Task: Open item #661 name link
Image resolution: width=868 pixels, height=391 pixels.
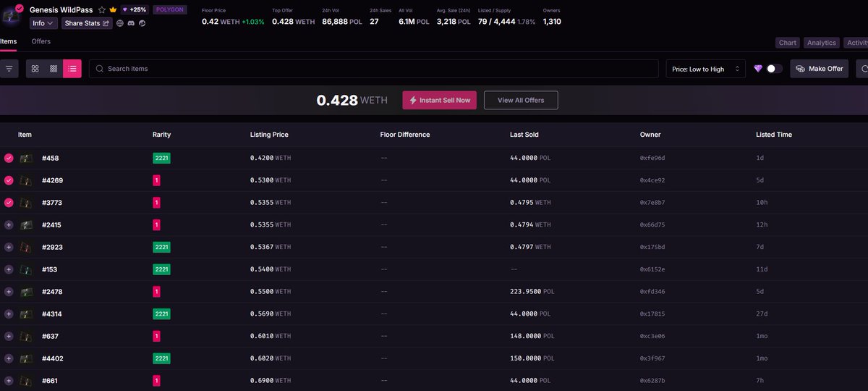Action: tap(50, 381)
